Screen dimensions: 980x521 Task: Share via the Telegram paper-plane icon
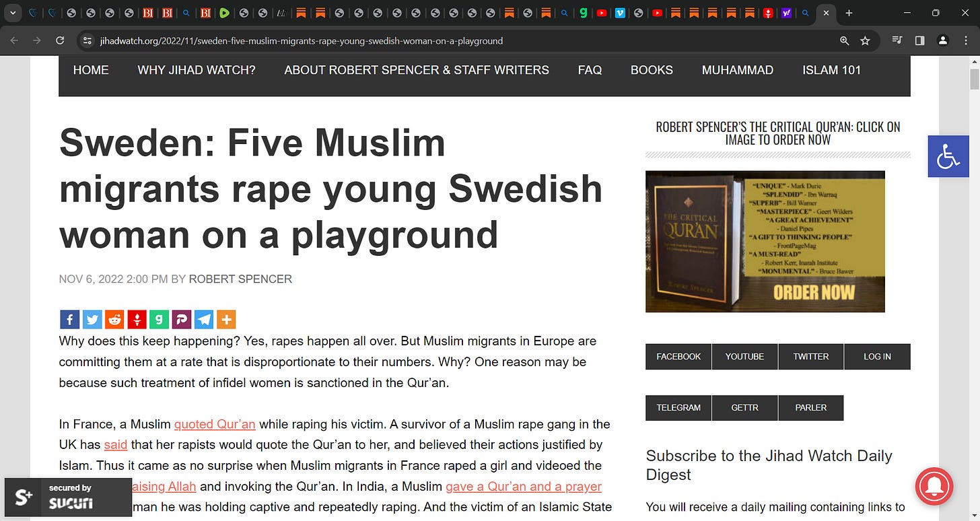click(203, 319)
